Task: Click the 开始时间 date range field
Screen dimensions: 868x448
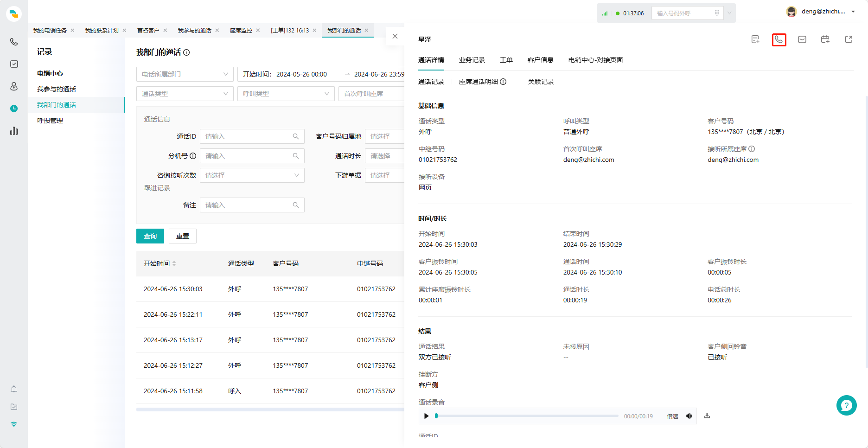Action: [321, 74]
